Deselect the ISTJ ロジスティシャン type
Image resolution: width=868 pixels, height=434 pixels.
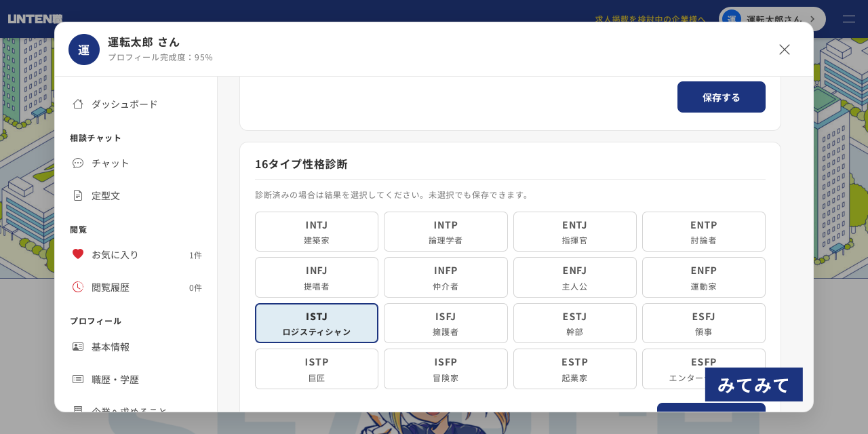(317, 323)
